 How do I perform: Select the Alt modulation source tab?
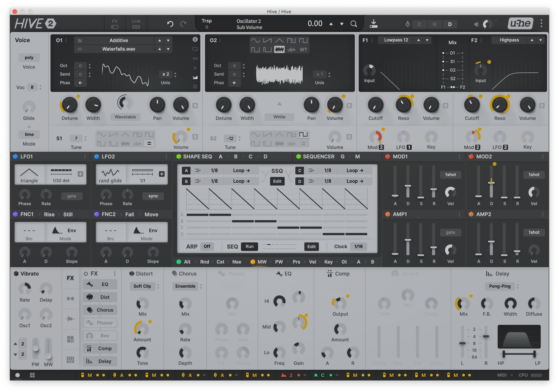point(187,262)
